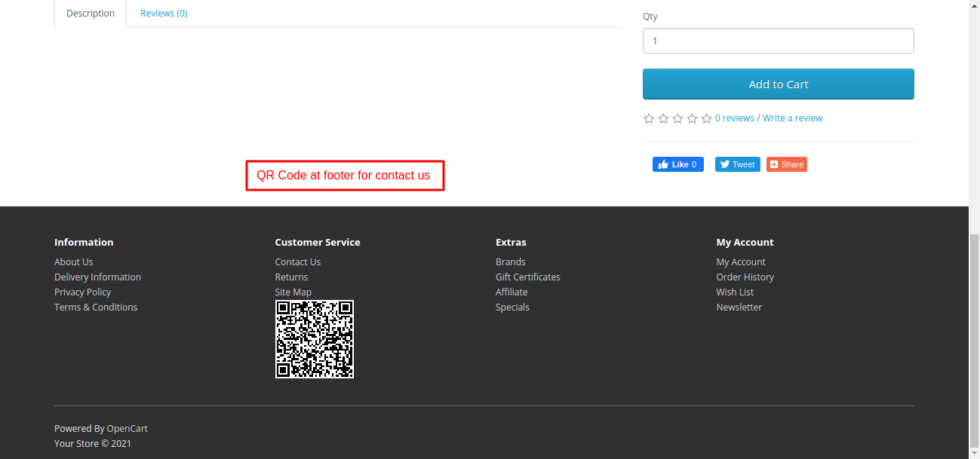
Task: Switch to the Reviews (0) tab
Action: tap(164, 14)
